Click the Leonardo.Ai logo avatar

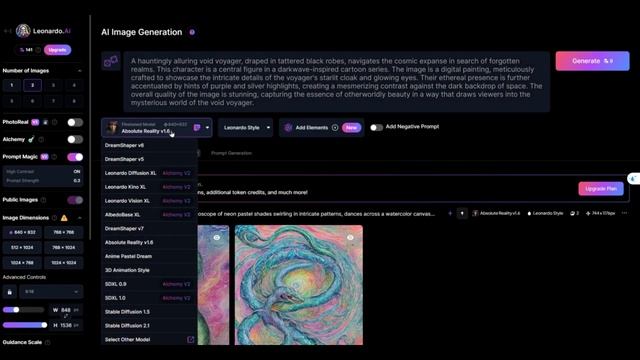click(23, 31)
